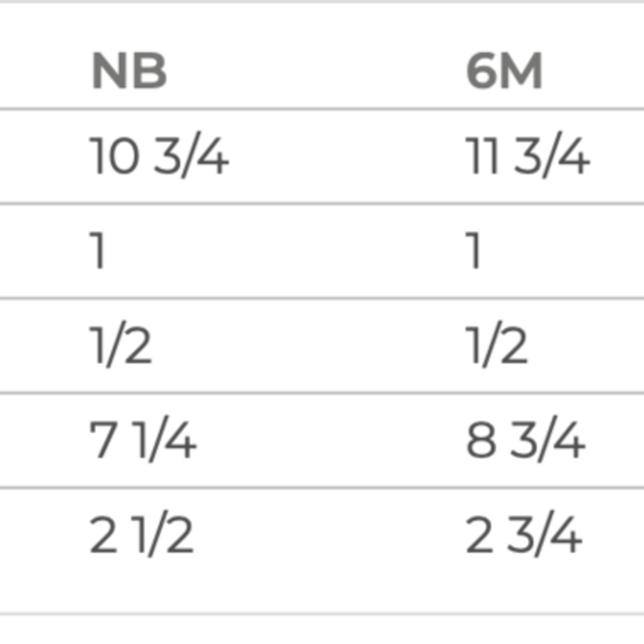Select the 1/2 cell in 6M column

coord(497,345)
